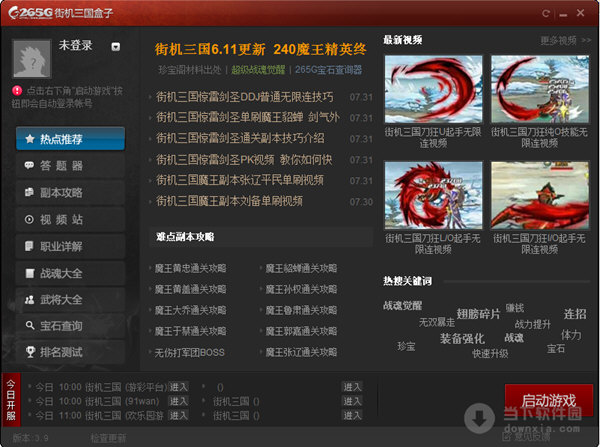
Task: Click the icon beside 副本攻略
Action: pos(29,192)
